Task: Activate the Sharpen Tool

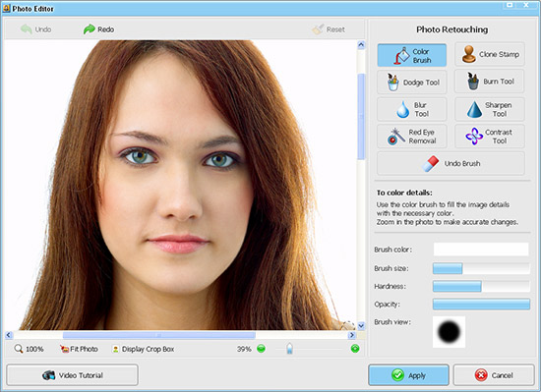Action: point(490,109)
